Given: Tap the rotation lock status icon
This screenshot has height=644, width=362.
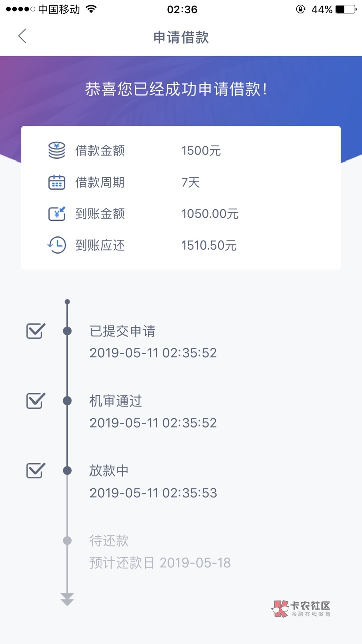Looking at the screenshot, I should pyautogui.click(x=300, y=9).
